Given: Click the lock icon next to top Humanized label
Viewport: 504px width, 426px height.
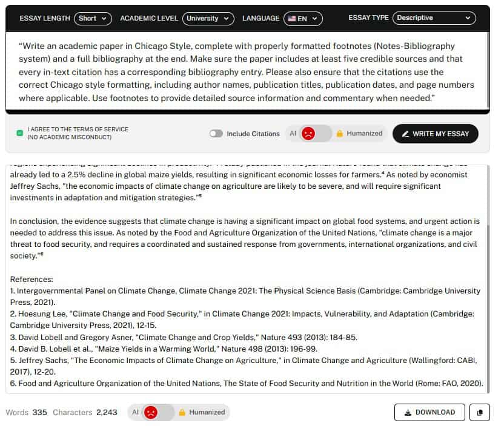Looking at the screenshot, I should pos(339,133).
